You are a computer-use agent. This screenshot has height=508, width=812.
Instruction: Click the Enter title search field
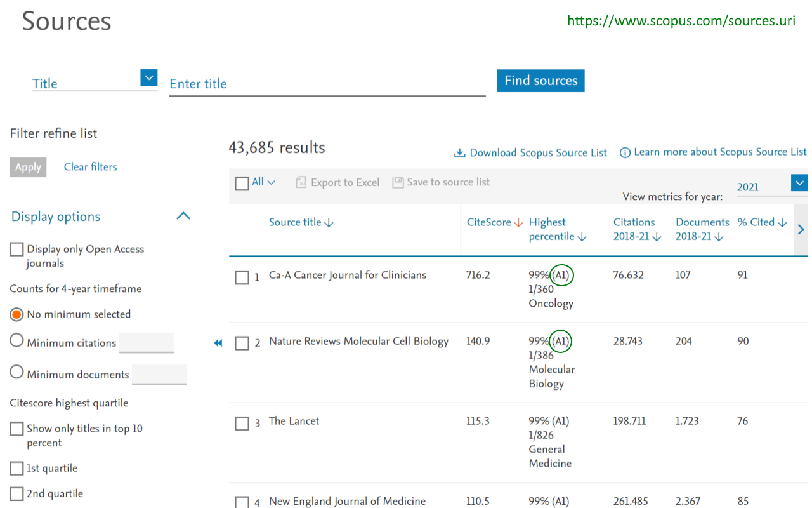[327, 84]
